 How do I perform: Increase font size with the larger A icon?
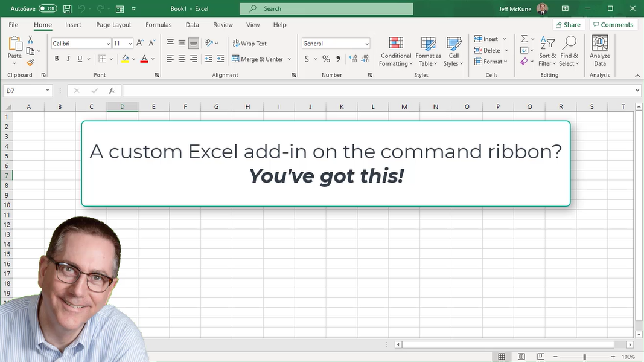140,43
